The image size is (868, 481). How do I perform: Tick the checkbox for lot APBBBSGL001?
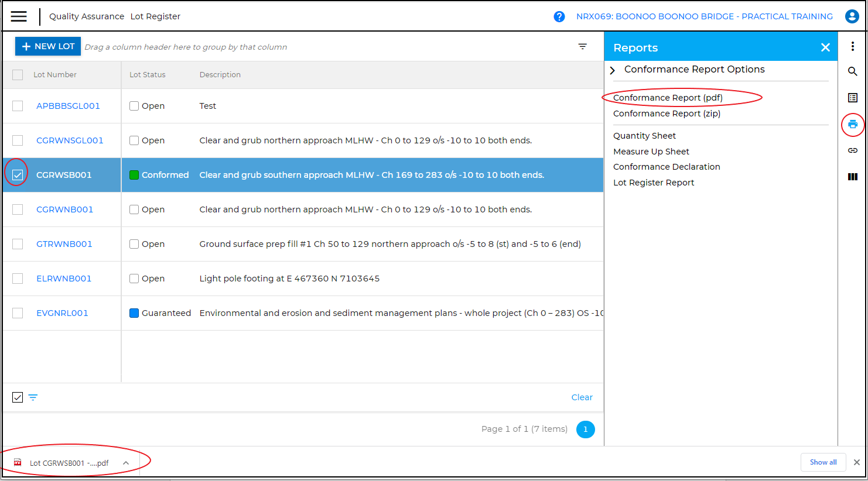(x=18, y=106)
